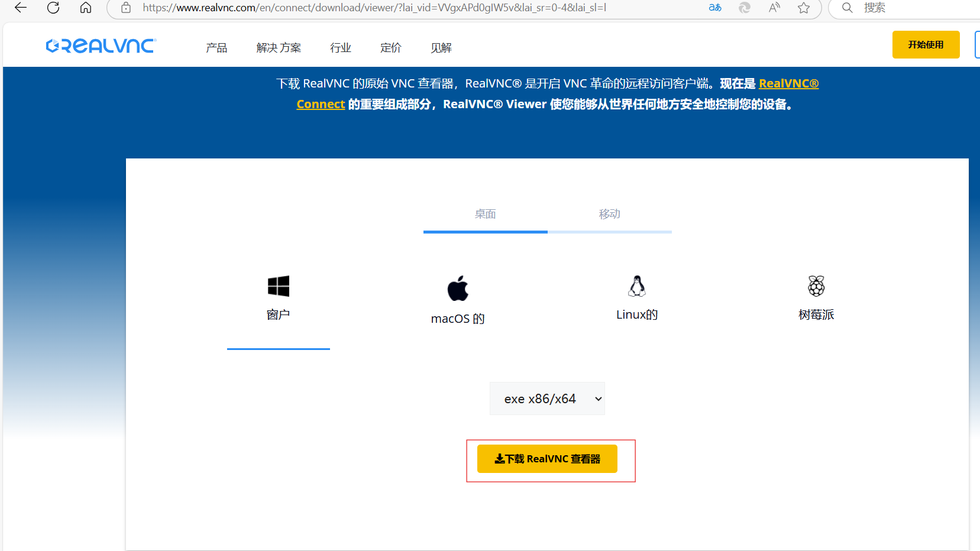Screen dimensions: 980x551
Task: Open the 解决方案 menu
Action: click(x=279, y=48)
